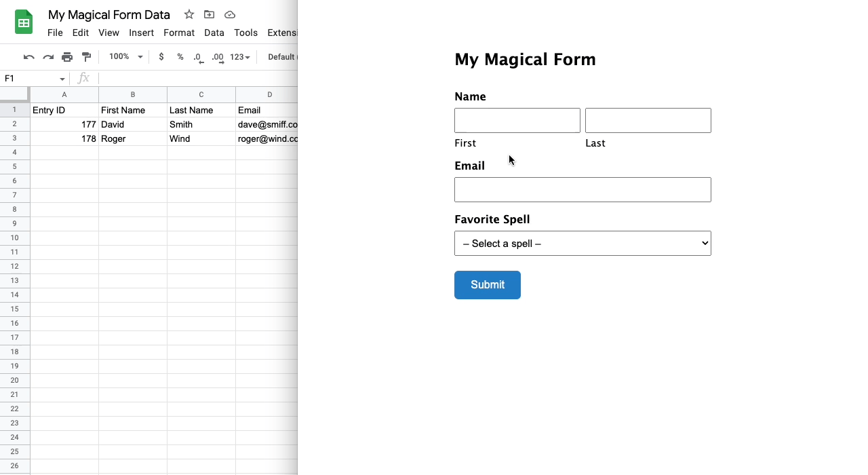Screen dimensions: 868x475
Task: Select row 3 header
Action: click(x=14, y=138)
